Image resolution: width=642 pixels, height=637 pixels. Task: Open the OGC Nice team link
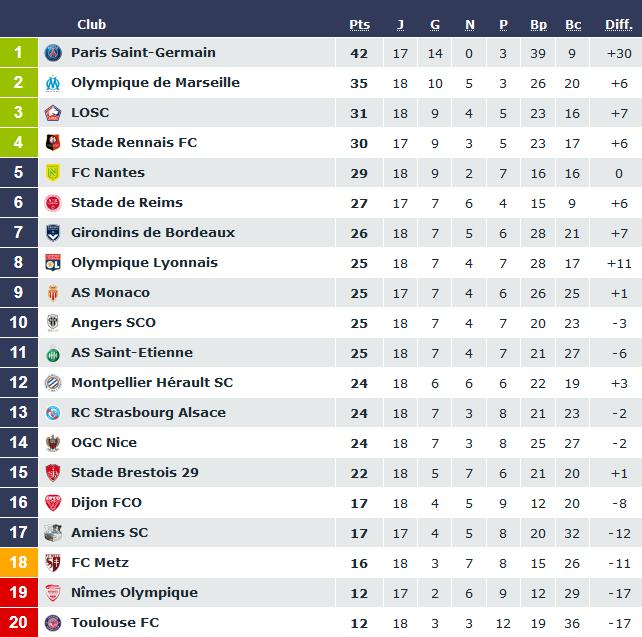tap(104, 443)
